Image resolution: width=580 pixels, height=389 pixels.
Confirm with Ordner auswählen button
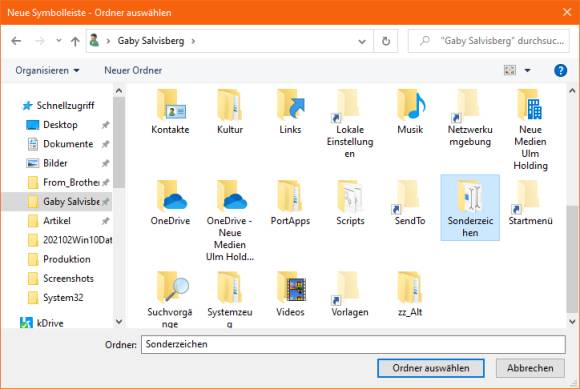click(x=431, y=368)
